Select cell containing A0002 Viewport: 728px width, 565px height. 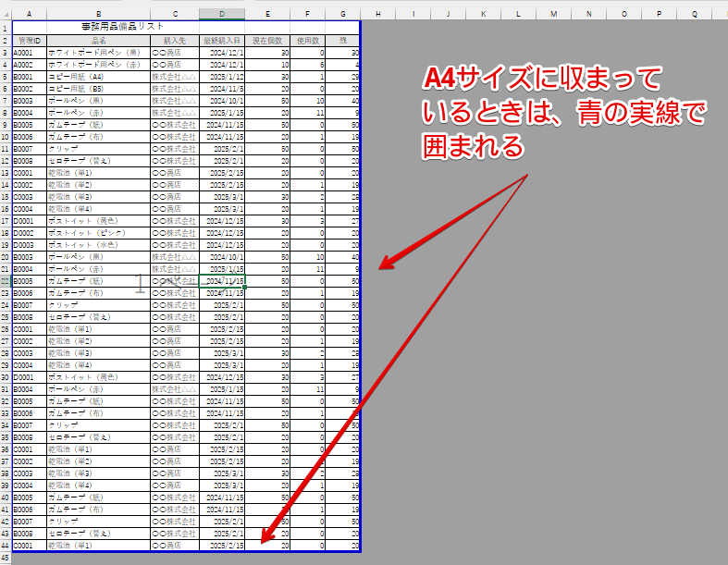click(30, 65)
